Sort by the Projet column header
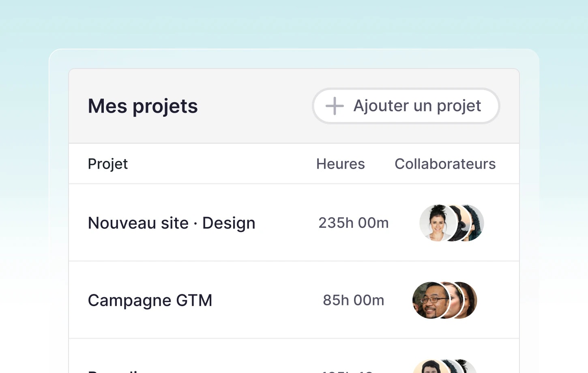 click(108, 164)
